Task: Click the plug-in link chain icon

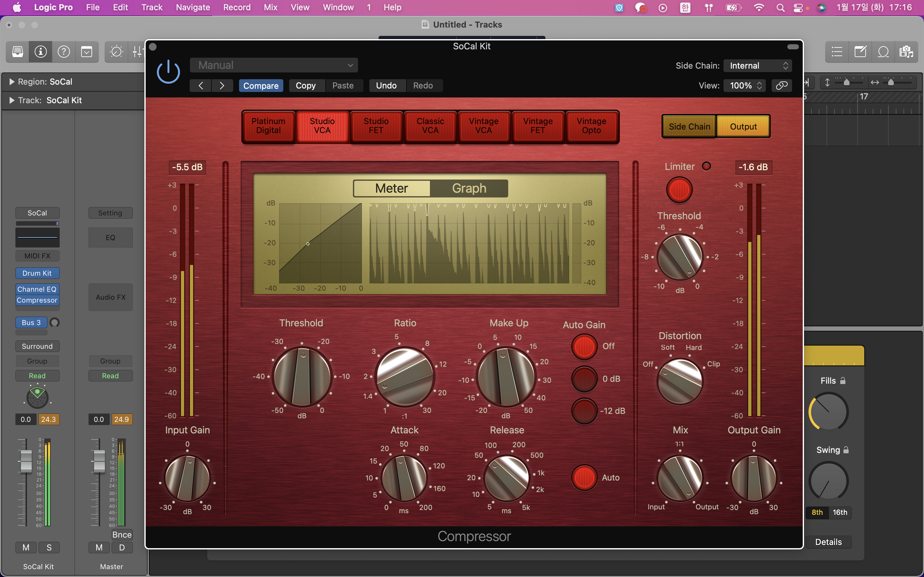Action: 781,86
